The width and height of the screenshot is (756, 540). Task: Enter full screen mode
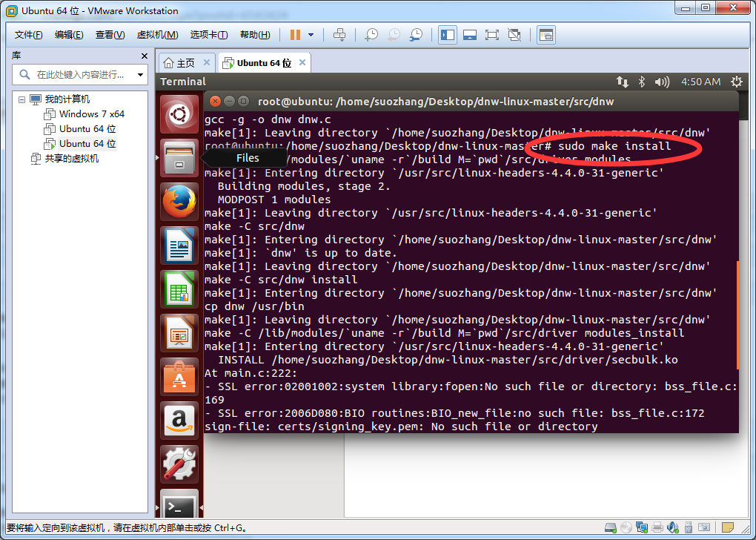click(x=492, y=35)
